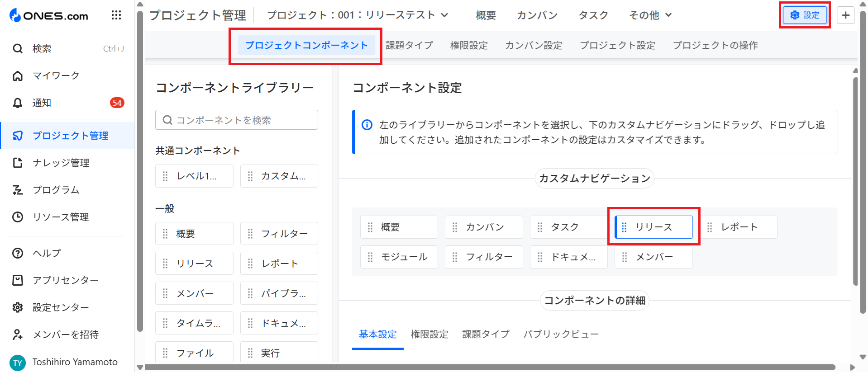
Task: Switch to プロジェクトの操作 tab
Action: tap(715, 45)
